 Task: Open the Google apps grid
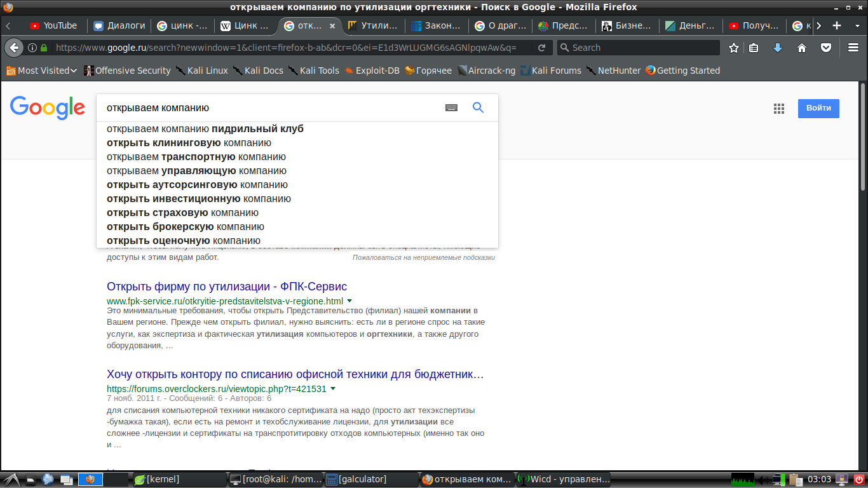tap(779, 109)
